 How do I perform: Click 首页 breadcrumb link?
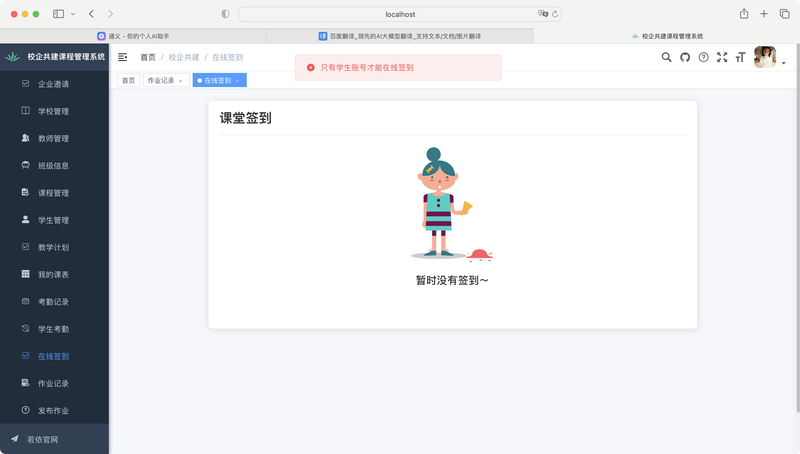coord(148,57)
